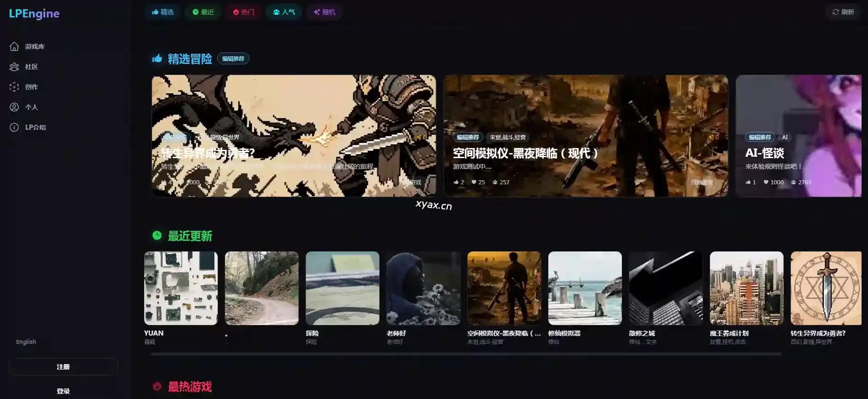Open the 个人 profile icon

point(14,107)
